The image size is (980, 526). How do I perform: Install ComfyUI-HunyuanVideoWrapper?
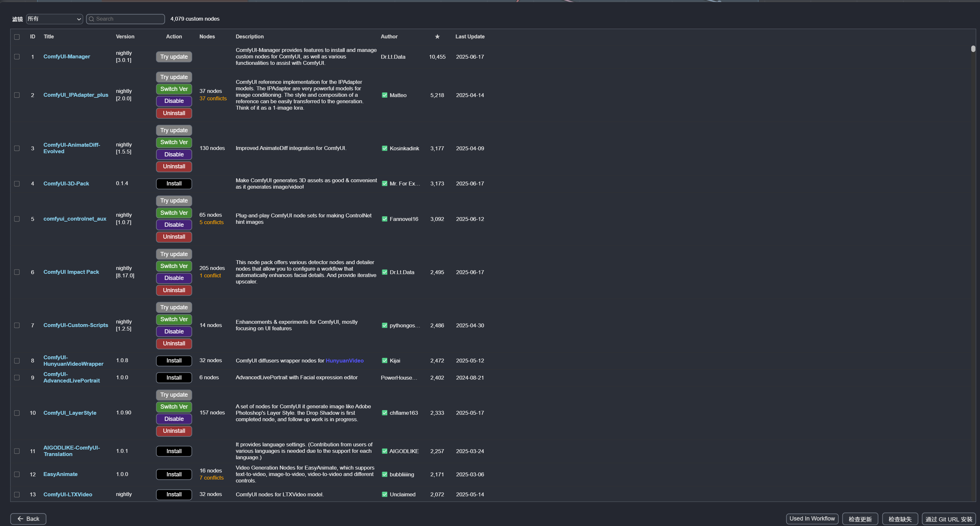(x=174, y=361)
